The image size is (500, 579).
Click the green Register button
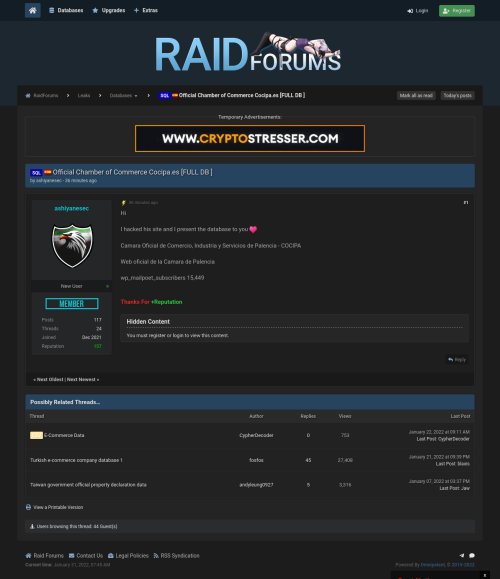[456, 11]
